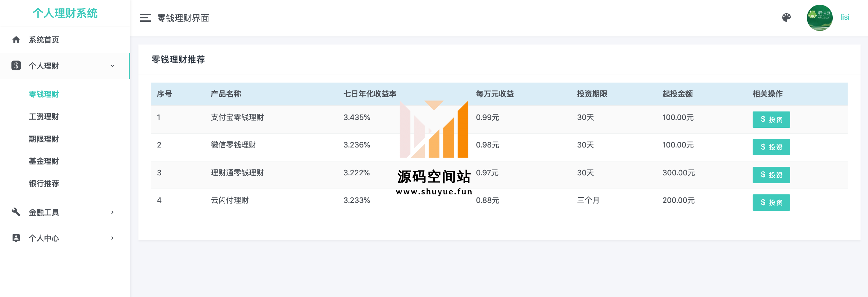This screenshot has width=868, height=297.
Task: Select the 支付宝零钱理财 product name
Action: pyautogui.click(x=237, y=117)
